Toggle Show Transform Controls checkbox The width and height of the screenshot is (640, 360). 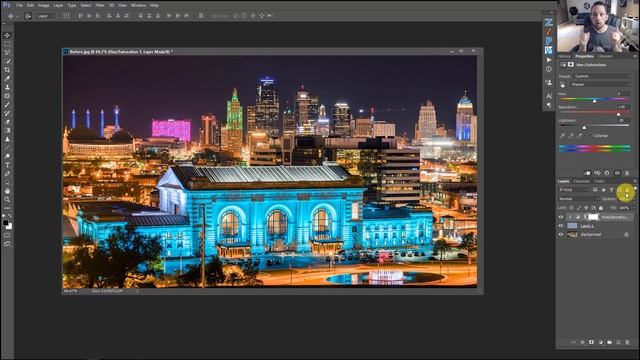[66, 16]
